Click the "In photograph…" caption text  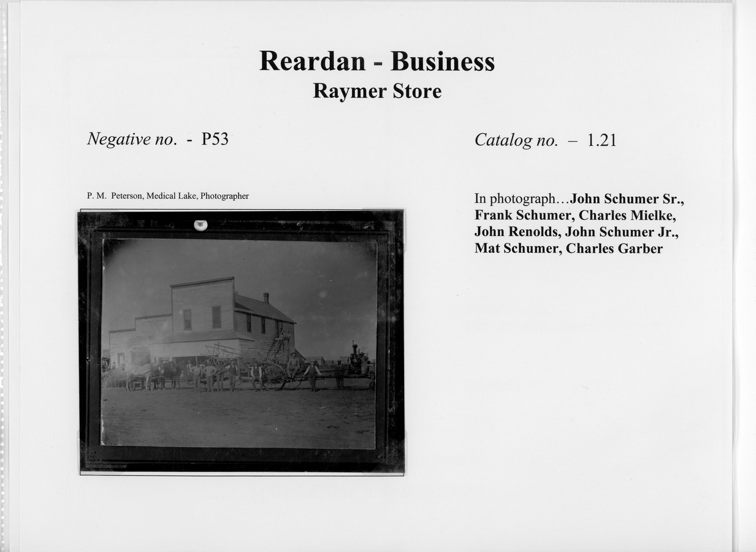click(521, 199)
